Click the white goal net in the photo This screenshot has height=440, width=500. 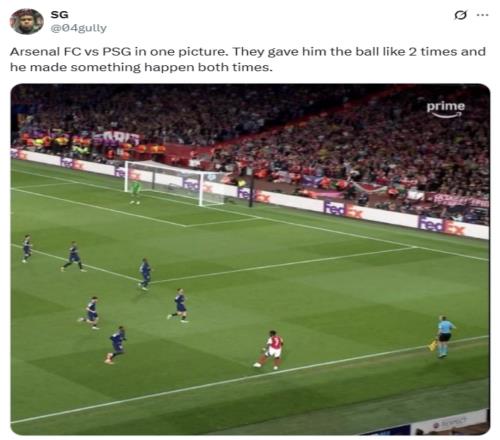click(175, 183)
